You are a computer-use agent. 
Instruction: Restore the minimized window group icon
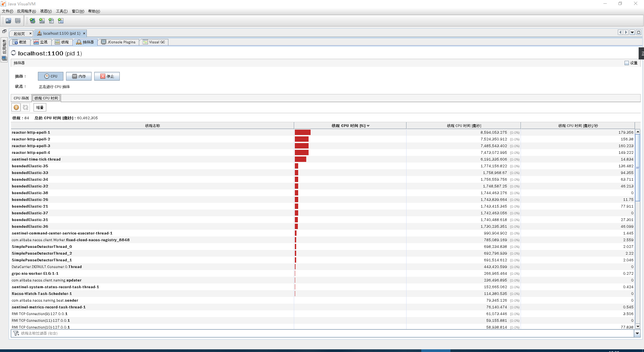pos(4,31)
